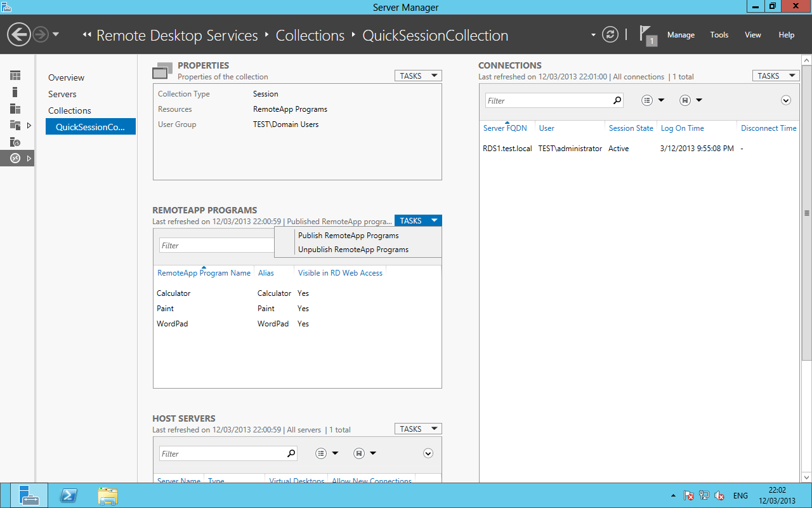Click the Forward navigation arrow
Image resolution: width=812 pixels, height=508 pixels.
point(41,34)
